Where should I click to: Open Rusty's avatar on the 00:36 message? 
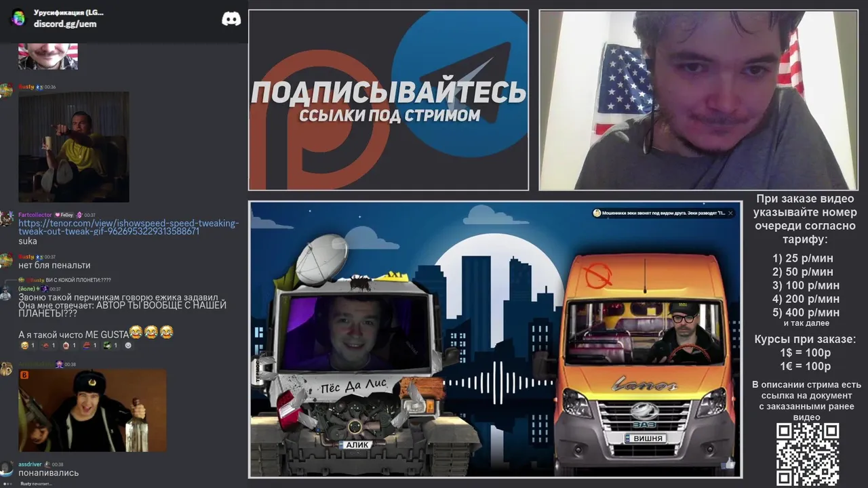pos(6,90)
